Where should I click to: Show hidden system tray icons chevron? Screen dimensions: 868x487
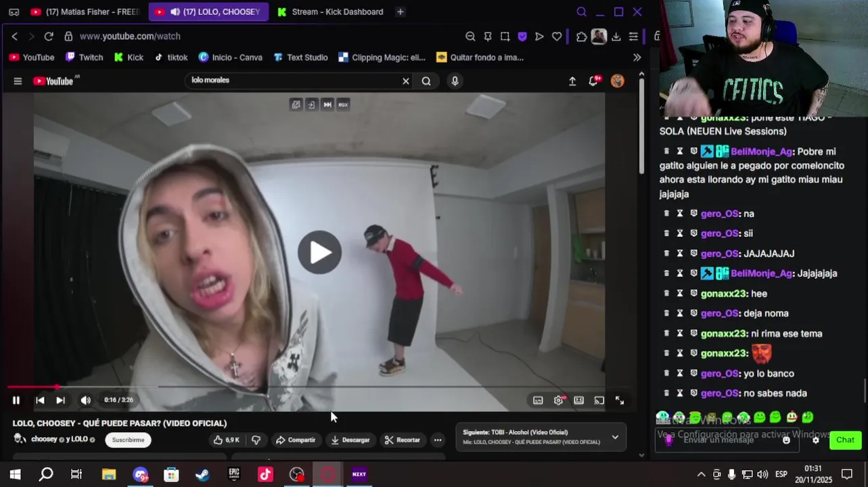[701, 474]
